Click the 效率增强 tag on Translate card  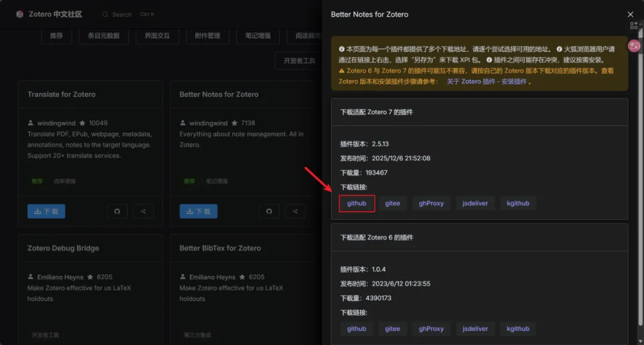(x=64, y=181)
